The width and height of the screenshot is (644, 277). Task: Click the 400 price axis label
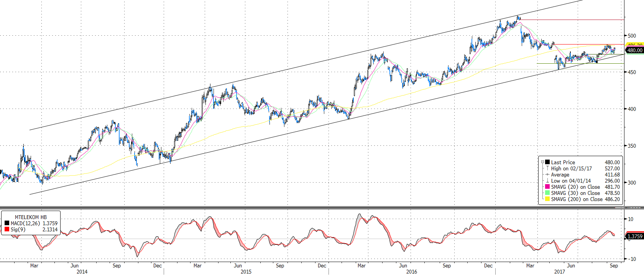tap(632, 109)
